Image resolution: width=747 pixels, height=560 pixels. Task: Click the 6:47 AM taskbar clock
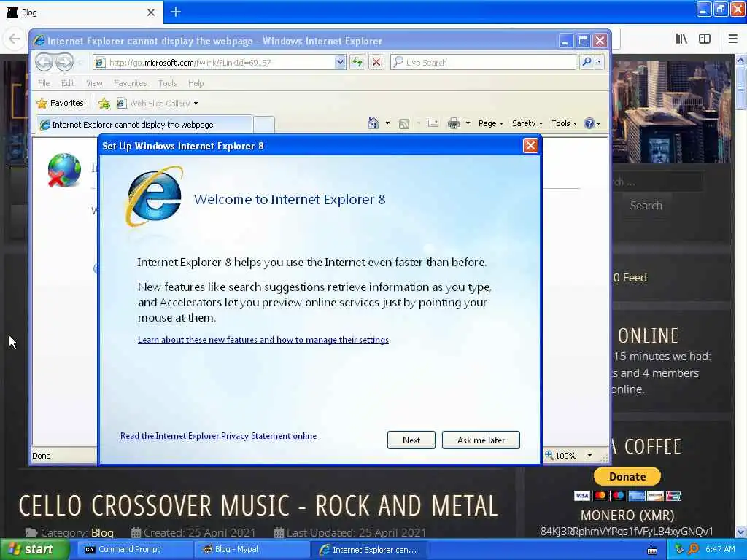720,549
